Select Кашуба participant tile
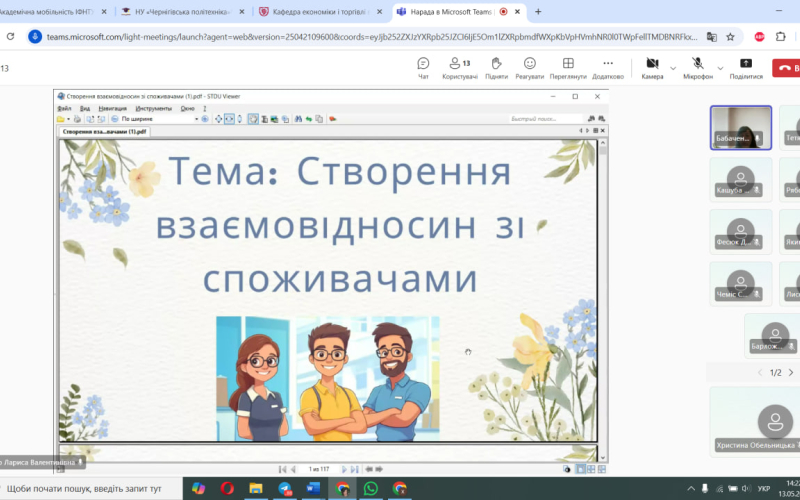800x500 pixels. tap(741, 179)
